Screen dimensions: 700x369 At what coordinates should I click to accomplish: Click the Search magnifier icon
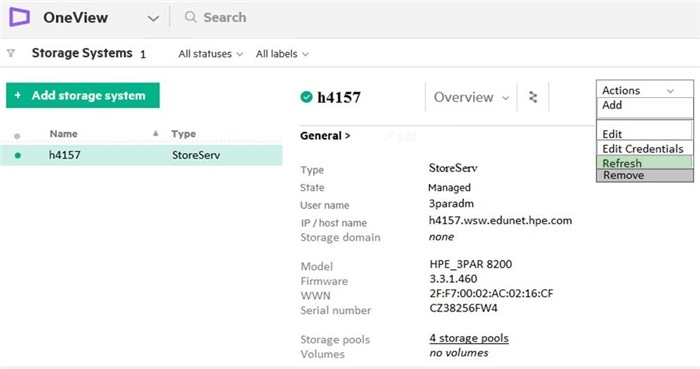tap(191, 17)
